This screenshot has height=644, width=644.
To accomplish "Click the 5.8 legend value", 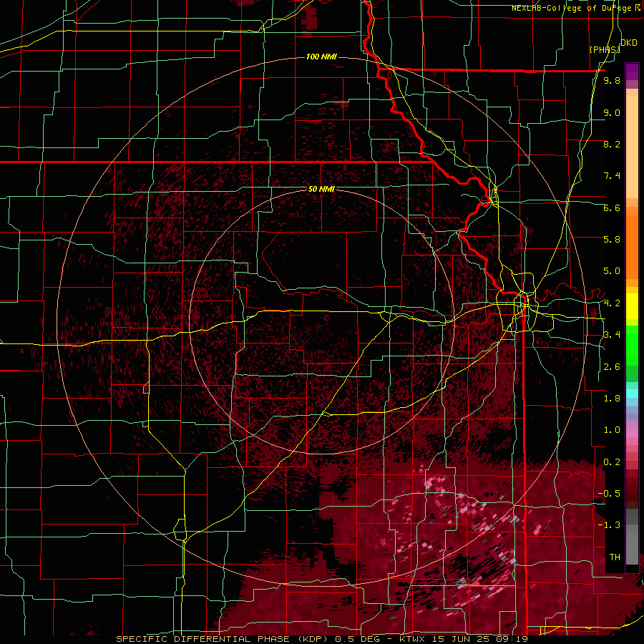I will pos(612,240).
